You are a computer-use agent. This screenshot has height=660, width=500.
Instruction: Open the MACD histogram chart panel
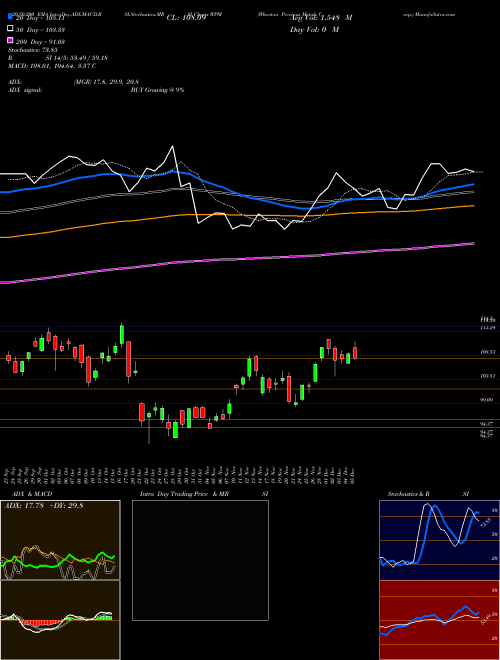tap(61, 620)
